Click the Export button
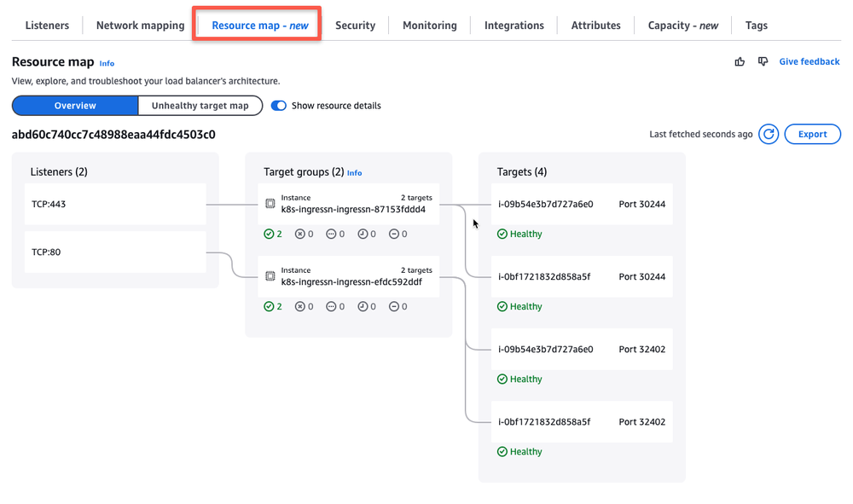Image resolution: width=853 pixels, height=504 pixels. point(812,134)
